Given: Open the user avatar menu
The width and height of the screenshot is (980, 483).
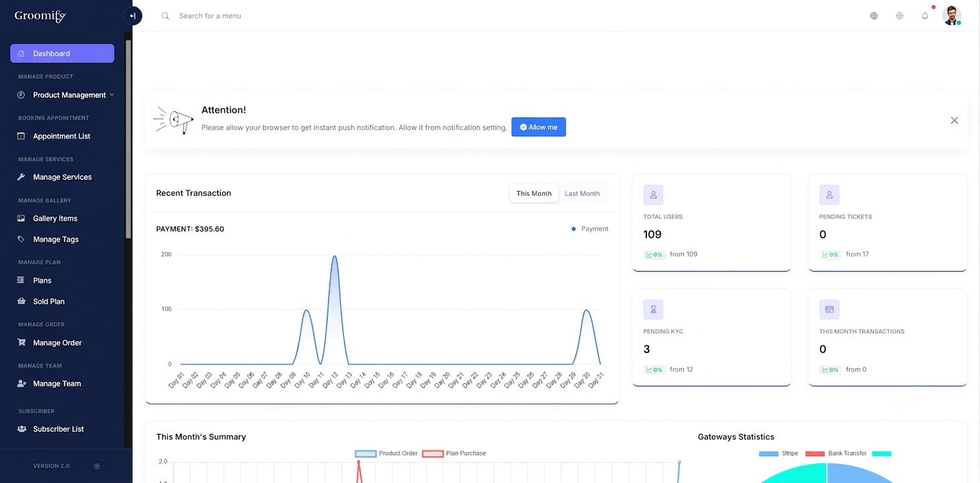Looking at the screenshot, I should [x=951, y=15].
